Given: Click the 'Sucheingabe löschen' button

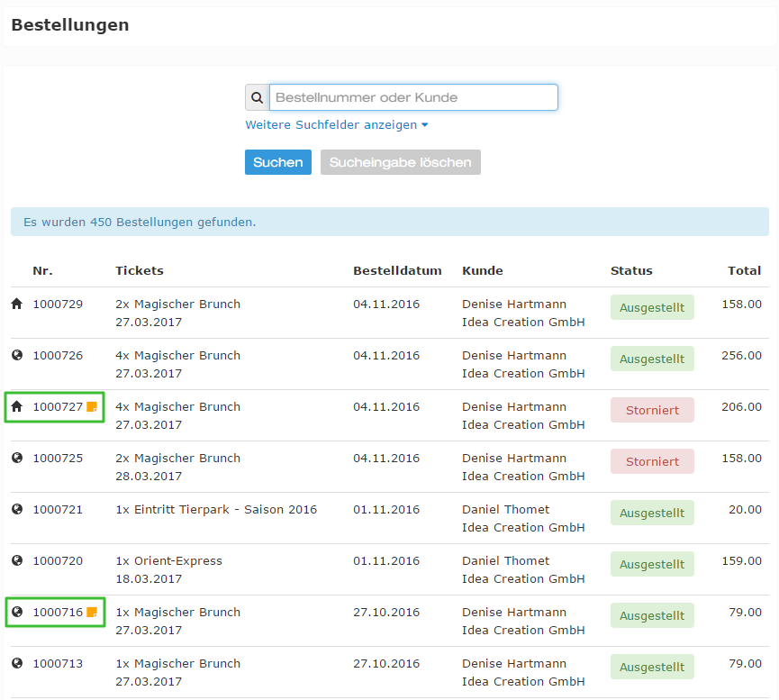Looking at the screenshot, I should click(x=401, y=162).
